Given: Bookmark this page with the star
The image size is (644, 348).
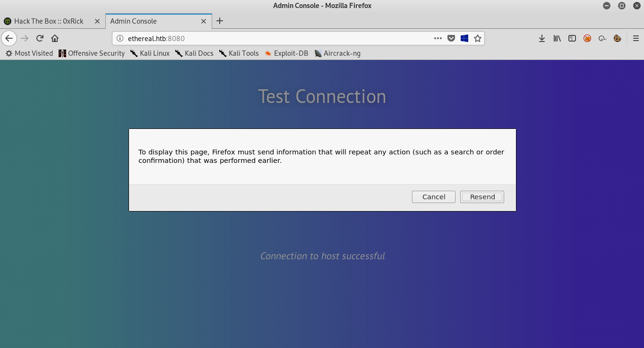Looking at the screenshot, I should click(x=478, y=38).
